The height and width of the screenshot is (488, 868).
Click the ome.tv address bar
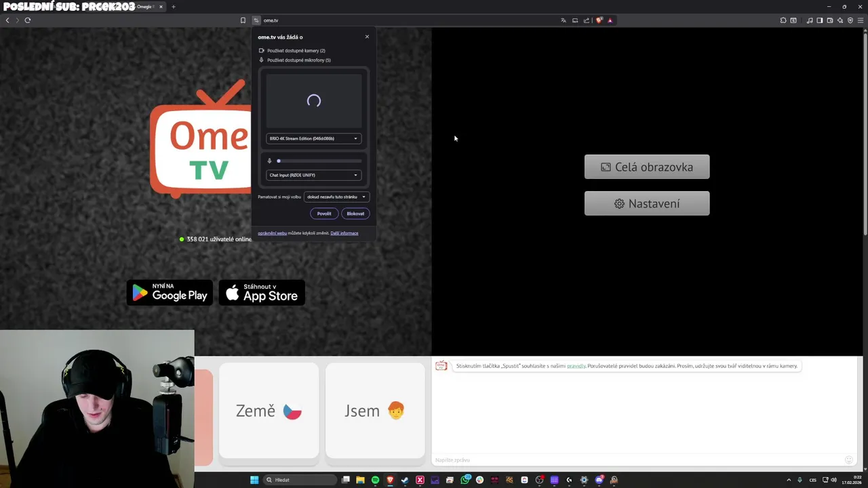(x=407, y=20)
